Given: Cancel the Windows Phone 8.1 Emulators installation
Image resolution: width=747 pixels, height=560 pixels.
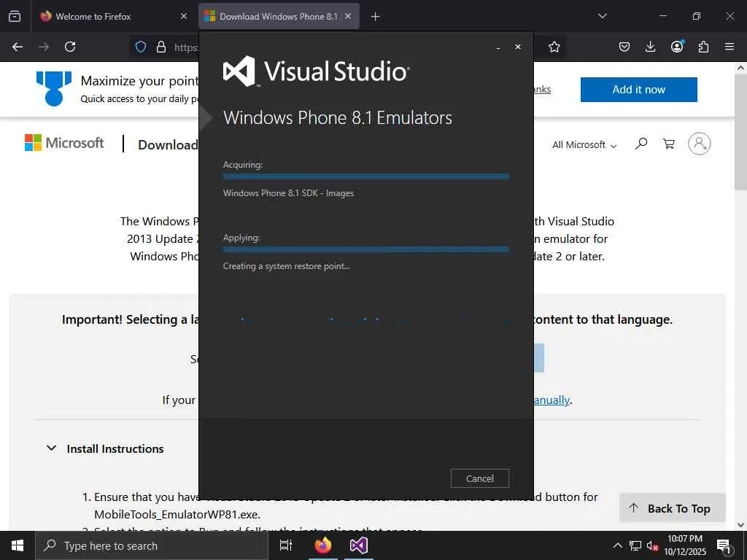Looking at the screenshot, I should point(480,478).
